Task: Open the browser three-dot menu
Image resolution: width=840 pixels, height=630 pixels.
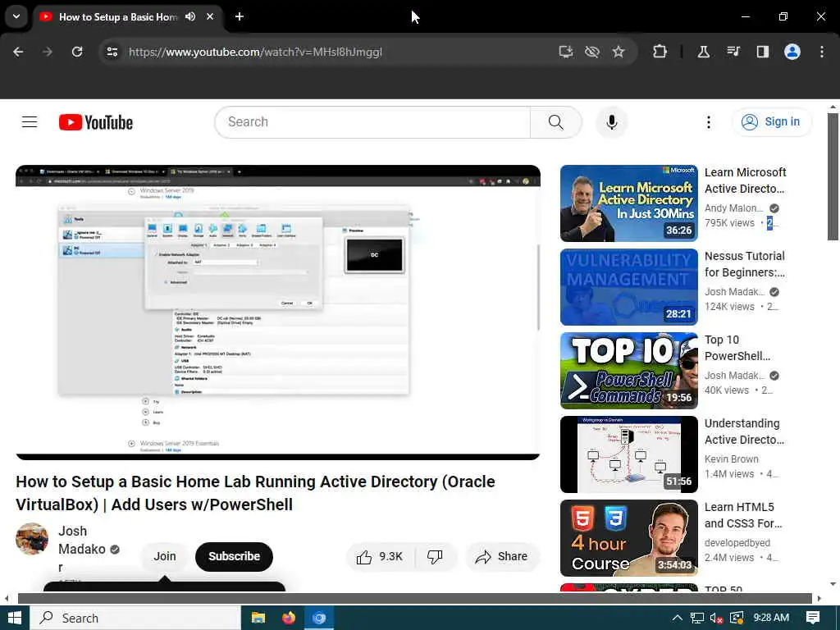Action: (822, 52)
